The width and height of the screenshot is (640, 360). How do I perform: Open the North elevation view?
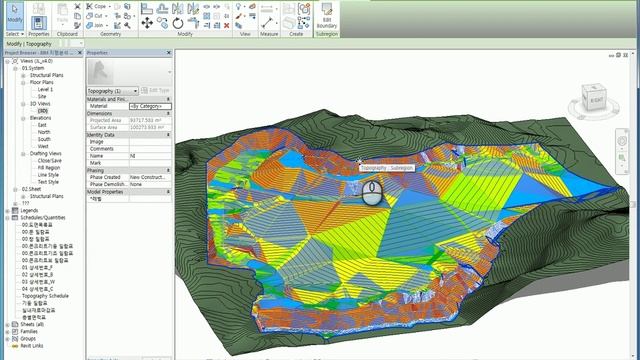(44, 132)
